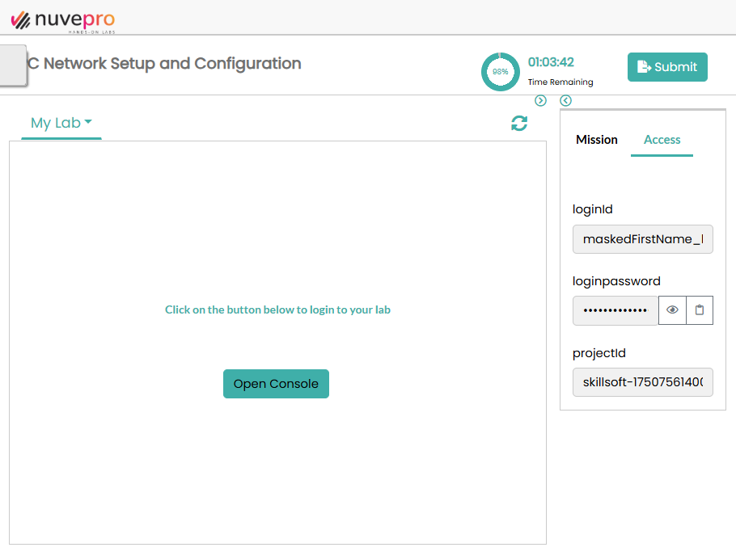This screenshot has width=736, height=560.
Task: Click the Time Remaining label
Action: (560, 82)
